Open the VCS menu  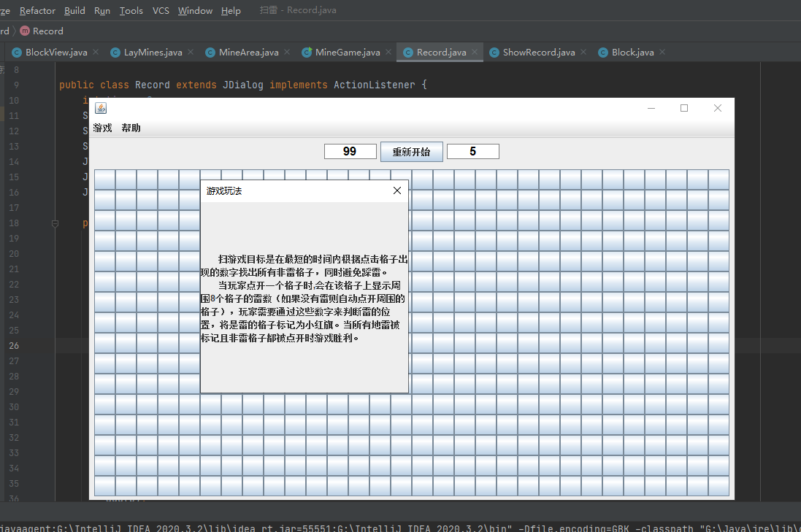[x=161, y=11]
